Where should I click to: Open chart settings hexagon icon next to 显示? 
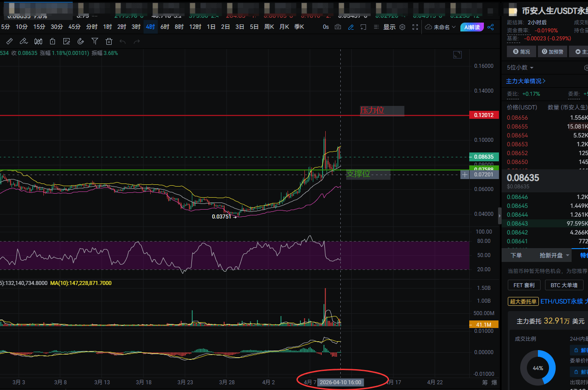click(402, 27)
